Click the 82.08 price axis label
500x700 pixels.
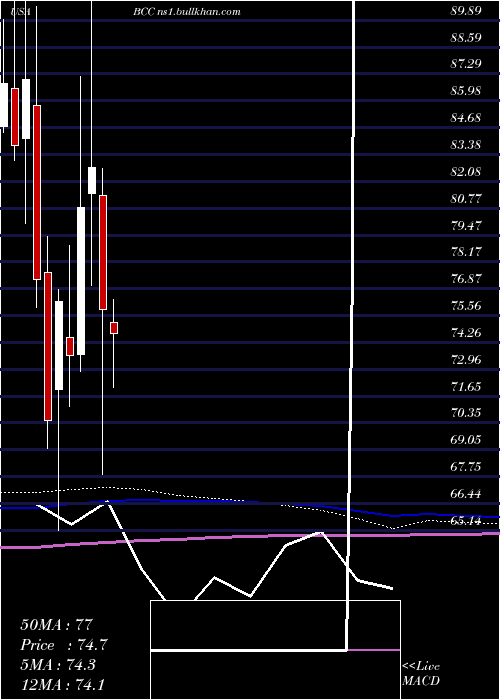[466, 172]
